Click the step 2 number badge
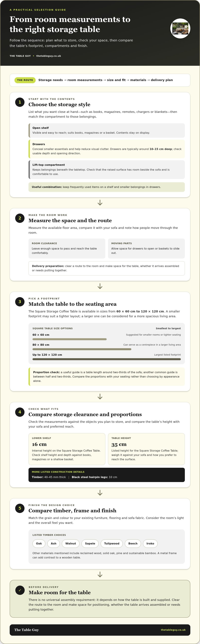200x644 pixels. 20,218
